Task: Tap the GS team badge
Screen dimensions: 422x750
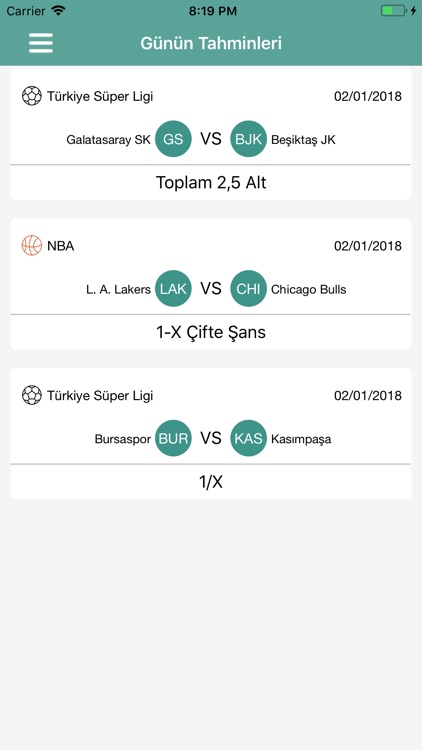Action: click(173, 139)
